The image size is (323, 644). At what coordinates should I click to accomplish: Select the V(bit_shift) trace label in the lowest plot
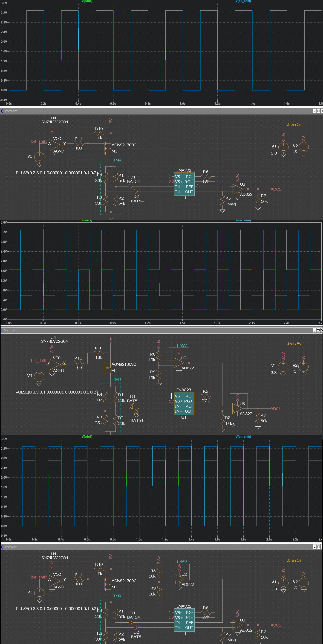(243, 437)
